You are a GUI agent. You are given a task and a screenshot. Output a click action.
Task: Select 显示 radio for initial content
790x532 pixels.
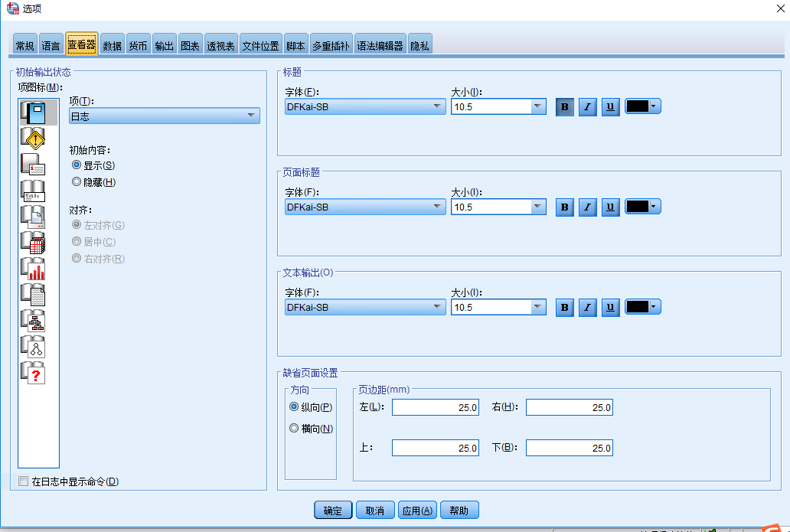pyautogui.click(x=77, y=165)
